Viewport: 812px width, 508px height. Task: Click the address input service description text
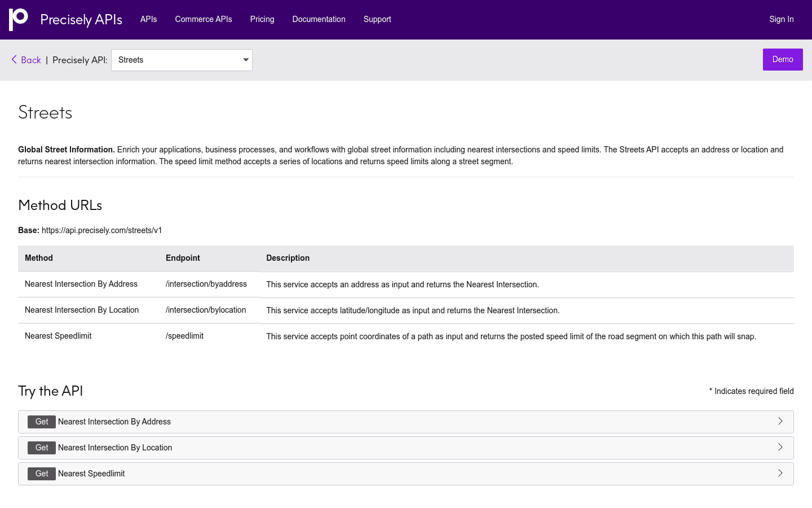403,284
